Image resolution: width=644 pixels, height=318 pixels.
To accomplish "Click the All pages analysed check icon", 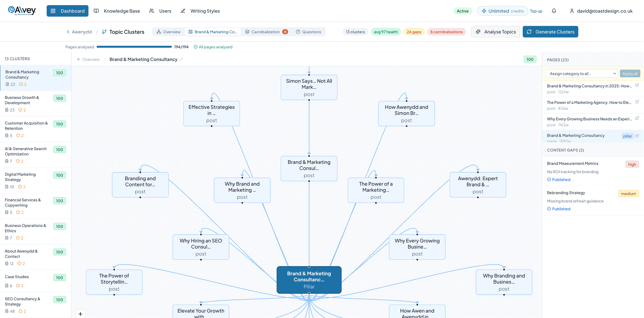I will (x=196, y=47).
